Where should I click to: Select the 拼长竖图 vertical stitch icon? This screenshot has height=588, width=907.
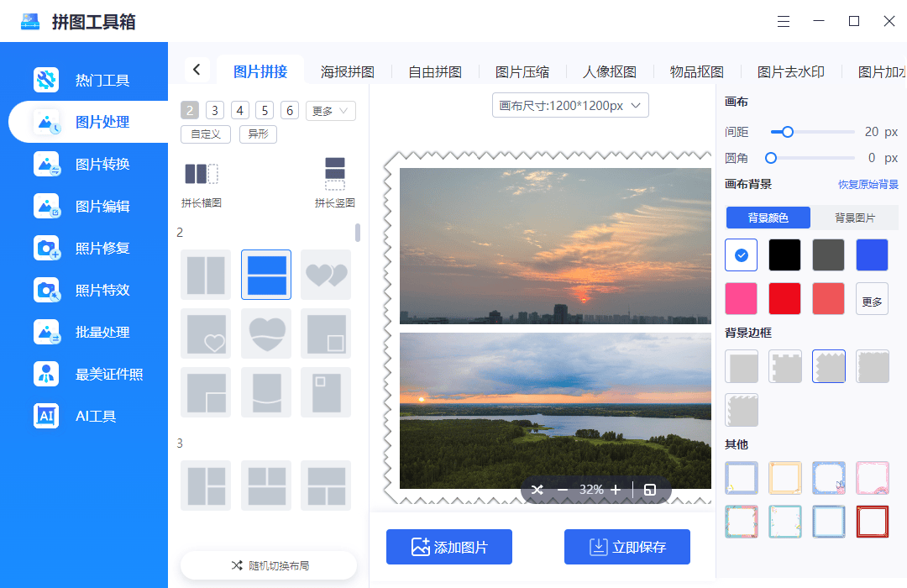pos(334,174)
